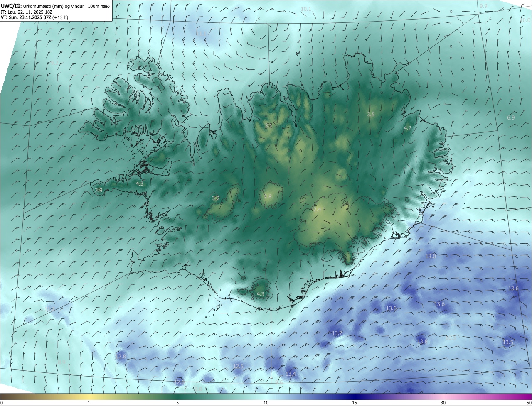
Task: Click the color scale tick label 1
Action: (x=89, y=403)
